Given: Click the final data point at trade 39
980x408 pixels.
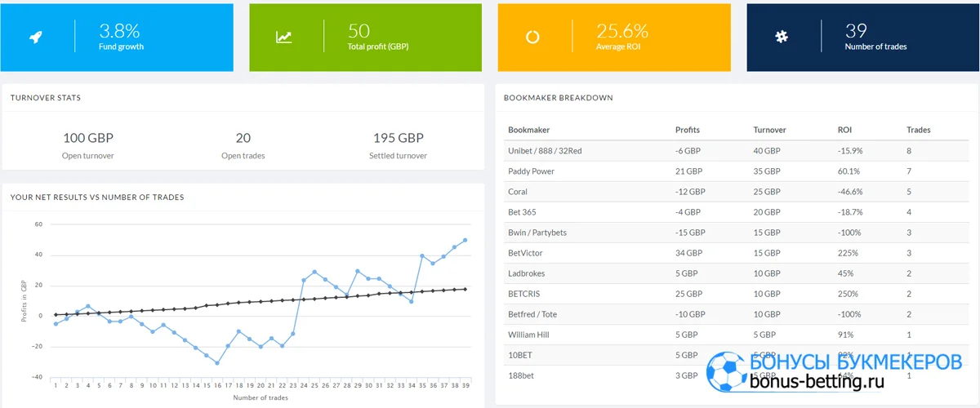Looking at the screenshot, I should click(465, 240).
